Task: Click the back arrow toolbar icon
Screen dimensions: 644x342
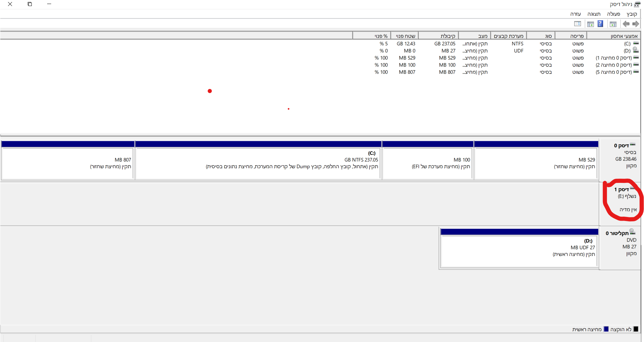Action: pos(626,24)
